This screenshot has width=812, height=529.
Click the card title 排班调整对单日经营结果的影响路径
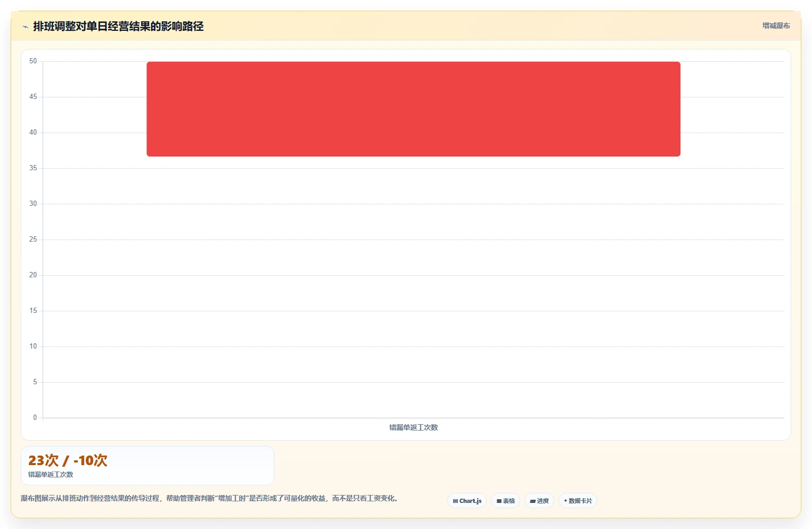(118, 26)
